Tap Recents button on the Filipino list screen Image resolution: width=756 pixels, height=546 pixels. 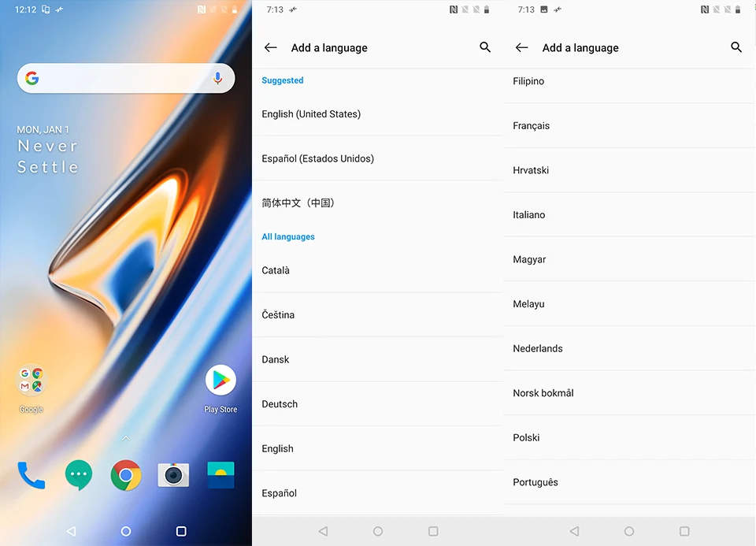point(684,531)
